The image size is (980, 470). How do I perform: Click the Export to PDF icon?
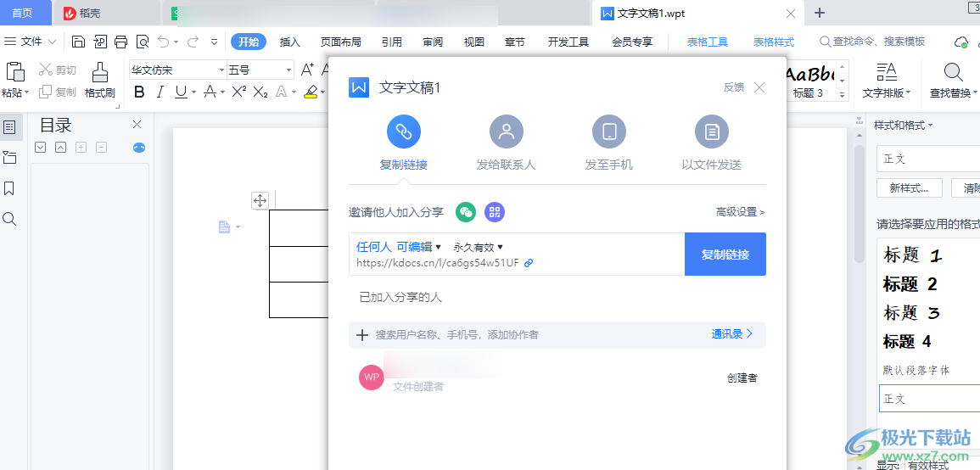pos(100,42)
